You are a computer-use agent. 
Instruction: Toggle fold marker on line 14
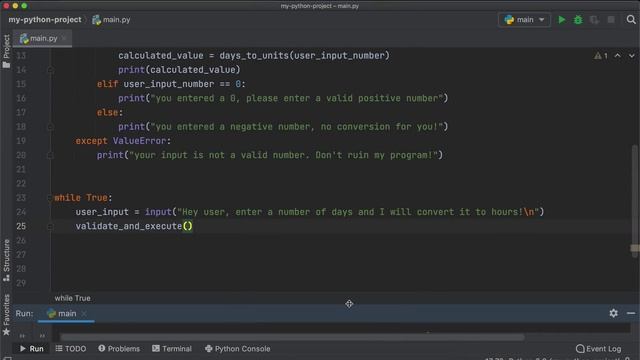coord(50,70)
